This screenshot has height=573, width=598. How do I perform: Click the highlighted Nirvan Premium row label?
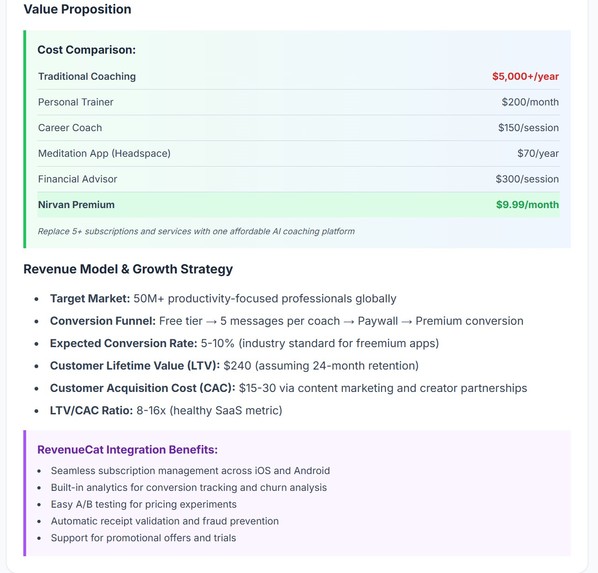click(x=76, y=205)
